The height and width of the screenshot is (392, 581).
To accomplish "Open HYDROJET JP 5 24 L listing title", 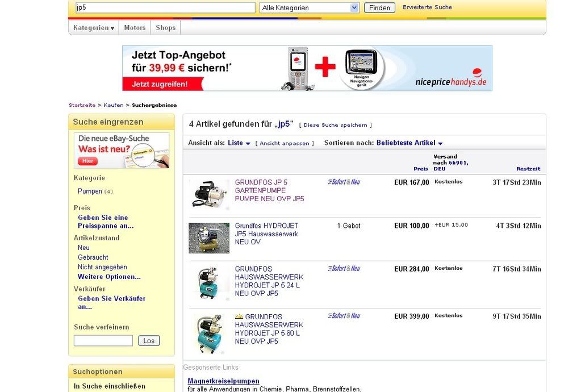I will click(x=269, y=281).
